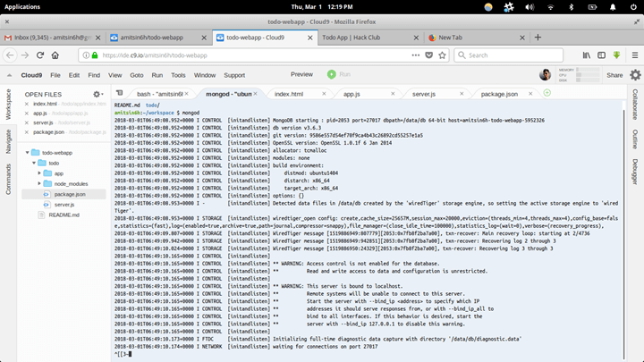Switch to the index.html editor tab
This screenshot has width=644, height=362.
pos(289,94)
